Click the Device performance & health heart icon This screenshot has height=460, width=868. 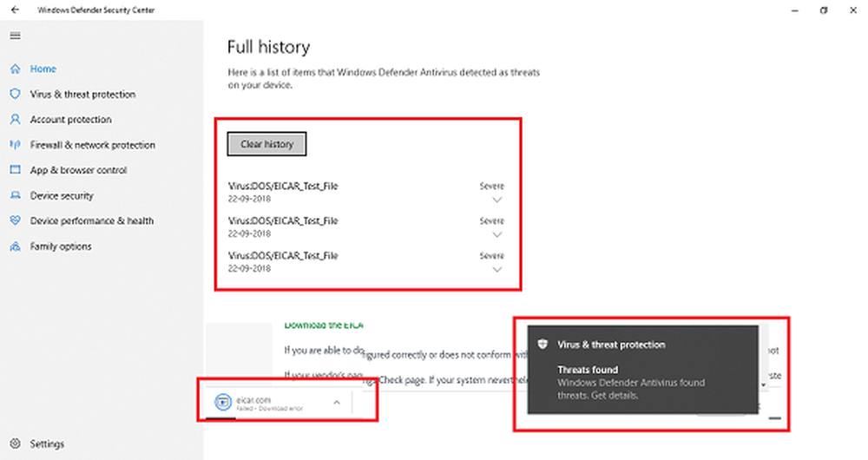click(x=15, y=220)
